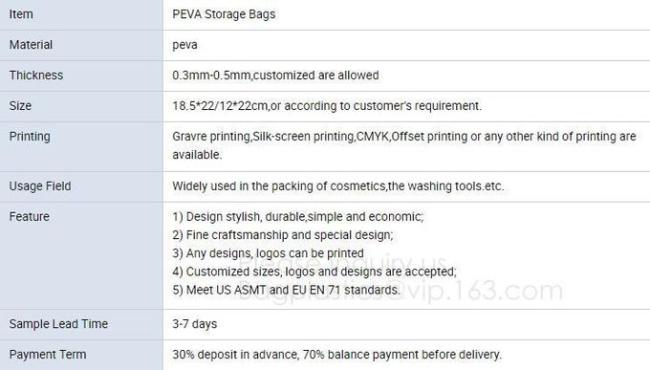Select the PEVA Storage Bags text
This screenshot has width=650, height=370.
point(224,14)
